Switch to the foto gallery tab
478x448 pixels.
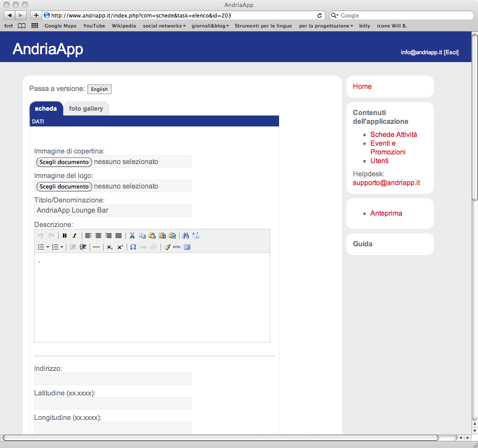click(86, 108)
